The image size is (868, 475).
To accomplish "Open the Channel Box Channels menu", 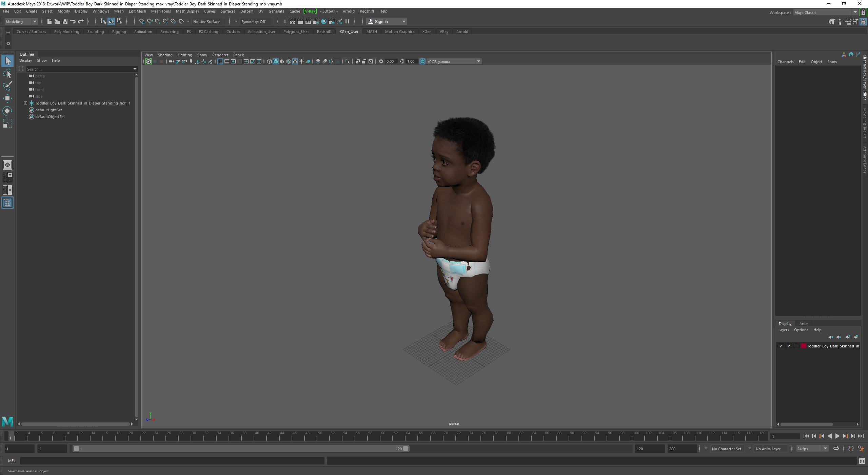I will (785, 62).
